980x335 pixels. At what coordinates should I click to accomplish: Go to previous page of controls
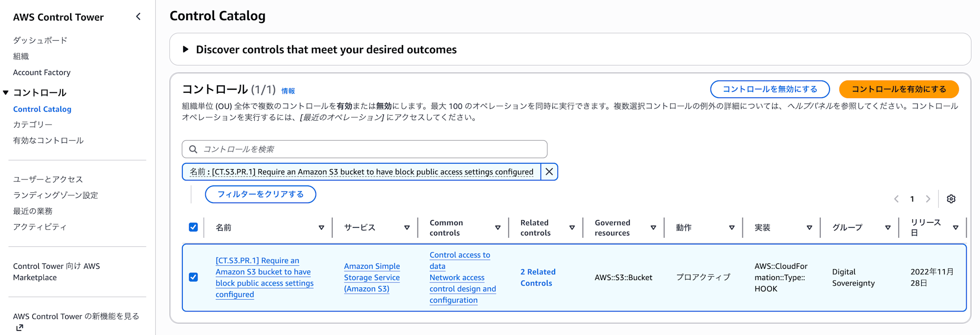(896, 199)
